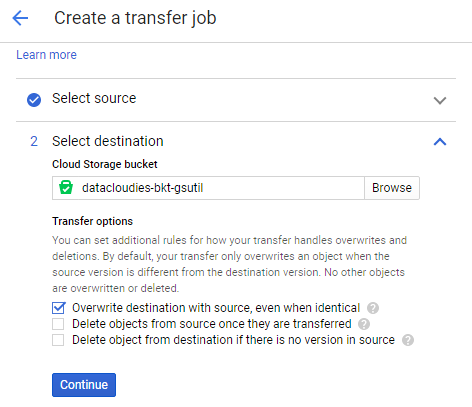
Task: Browse for a Cloud Storage bucket
Action: coord(392,188)
